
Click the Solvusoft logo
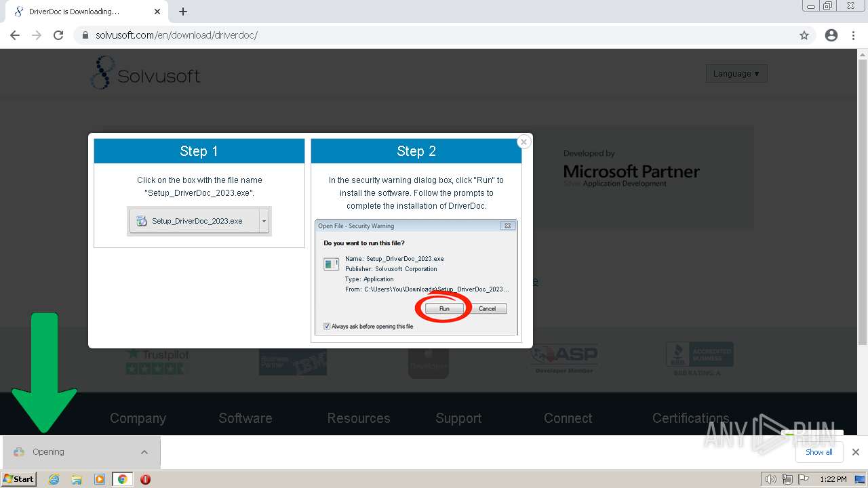pyautogui.click(x=145, y=73)
